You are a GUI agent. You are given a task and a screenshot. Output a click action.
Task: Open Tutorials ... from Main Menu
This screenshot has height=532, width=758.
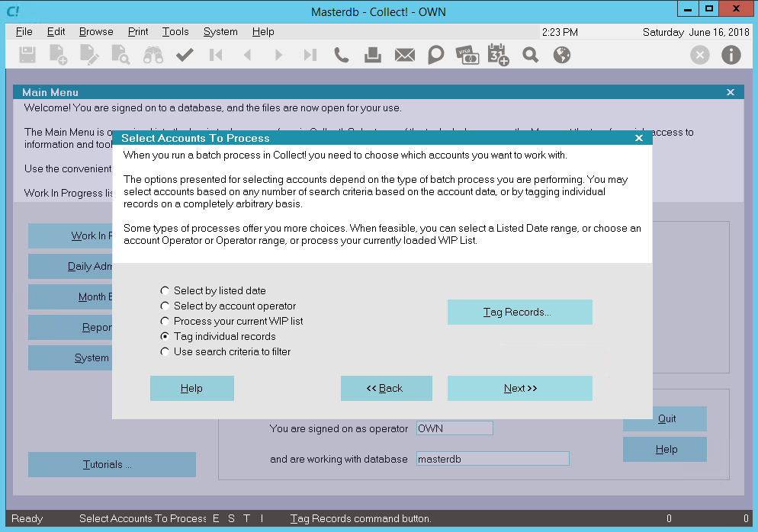tap(111, 464)
